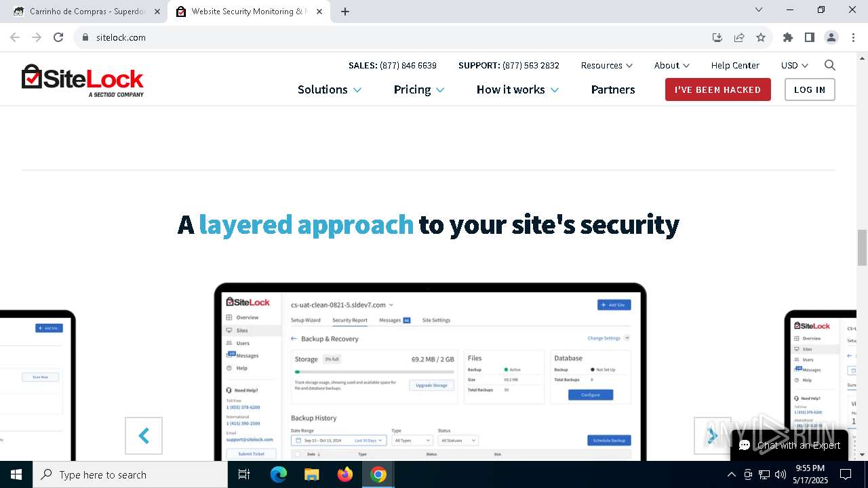Bookmark this page with the star icon
The image size is (868, 488).
point(761,37)
